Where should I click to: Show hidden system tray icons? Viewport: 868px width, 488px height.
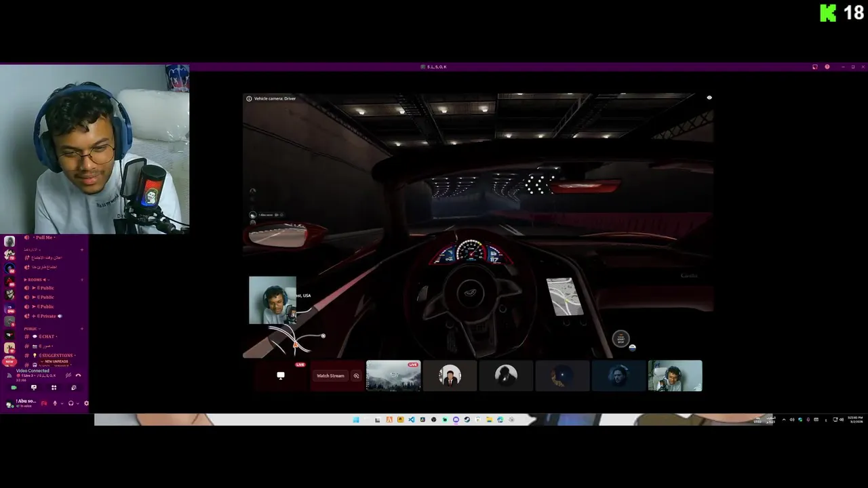tap(784, 420)
